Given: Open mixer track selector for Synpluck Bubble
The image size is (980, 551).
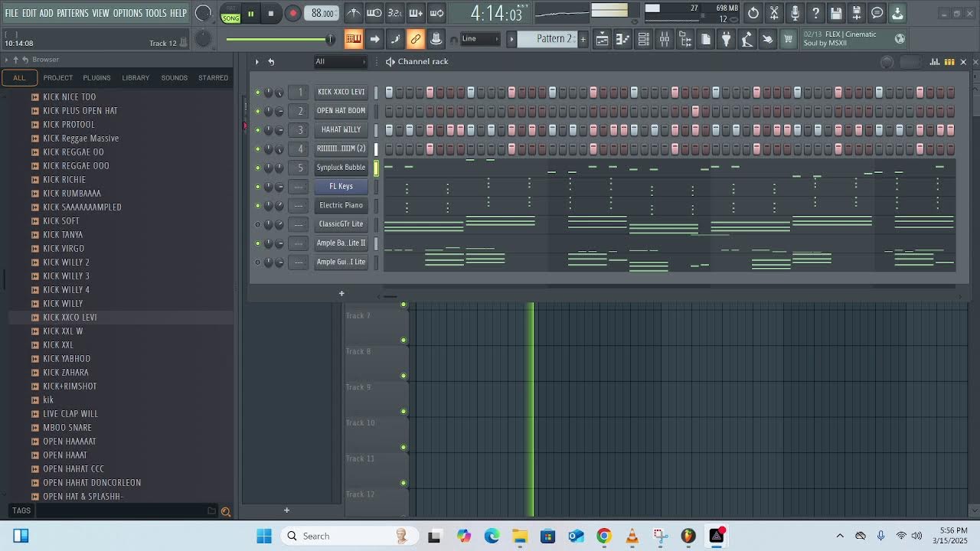Looking at the screenshot, I should (x=300, y=168).
